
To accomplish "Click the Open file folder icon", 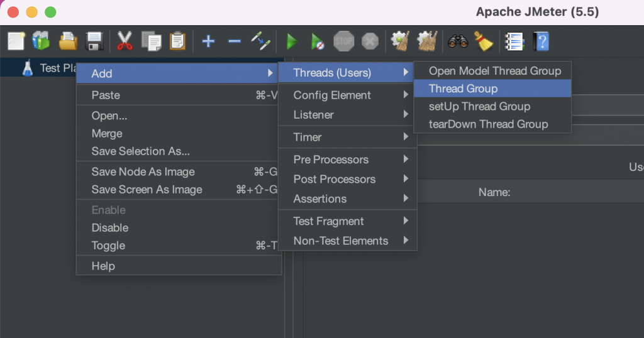I will tap(68, 42).
